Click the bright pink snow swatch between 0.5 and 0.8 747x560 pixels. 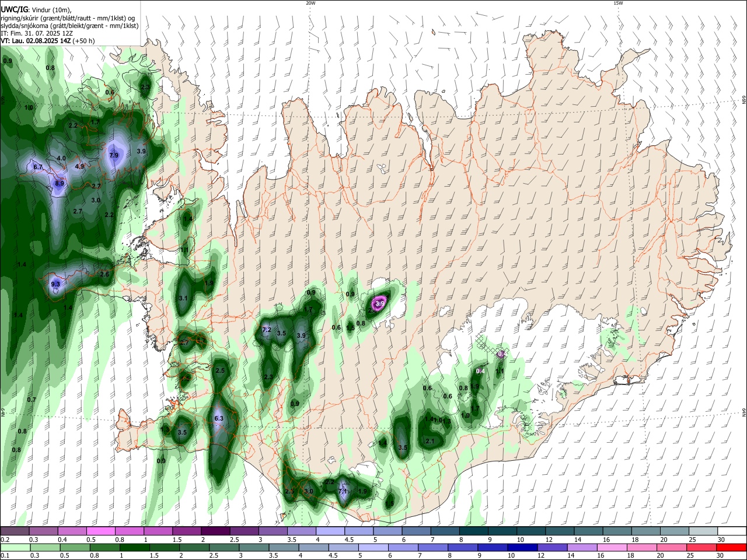coord(100,531)
